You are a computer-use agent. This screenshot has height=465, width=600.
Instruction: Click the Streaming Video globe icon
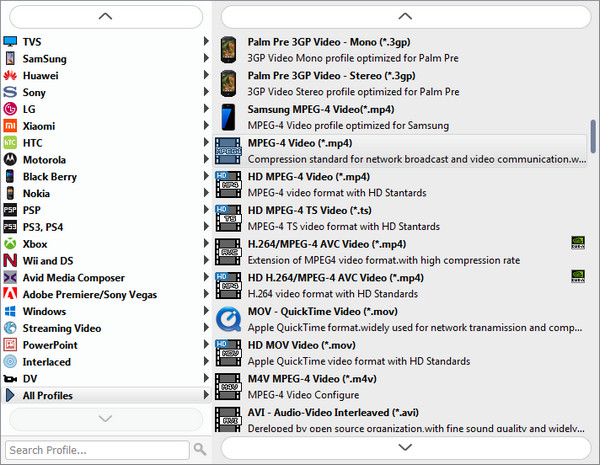coord(10,328)
